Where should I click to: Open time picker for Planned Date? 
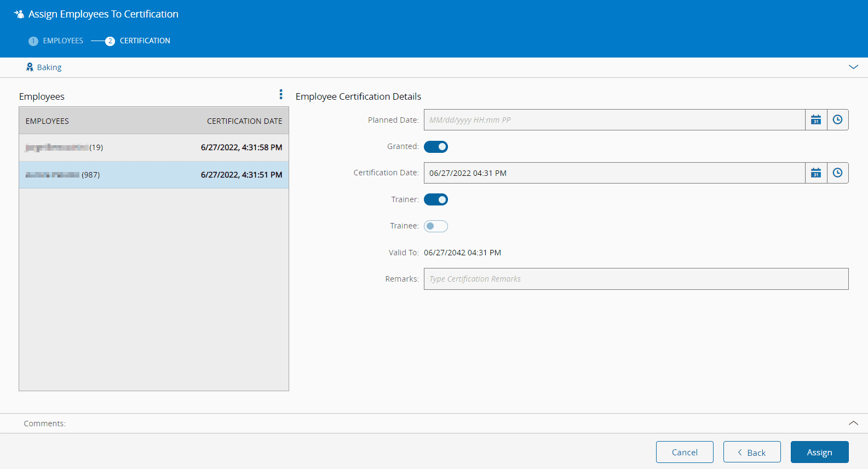(837, 120)
